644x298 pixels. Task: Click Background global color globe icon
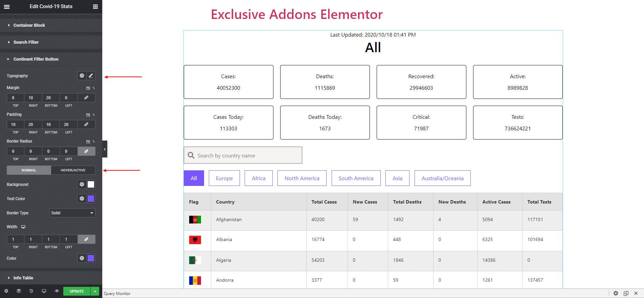[x=82, y=185]
